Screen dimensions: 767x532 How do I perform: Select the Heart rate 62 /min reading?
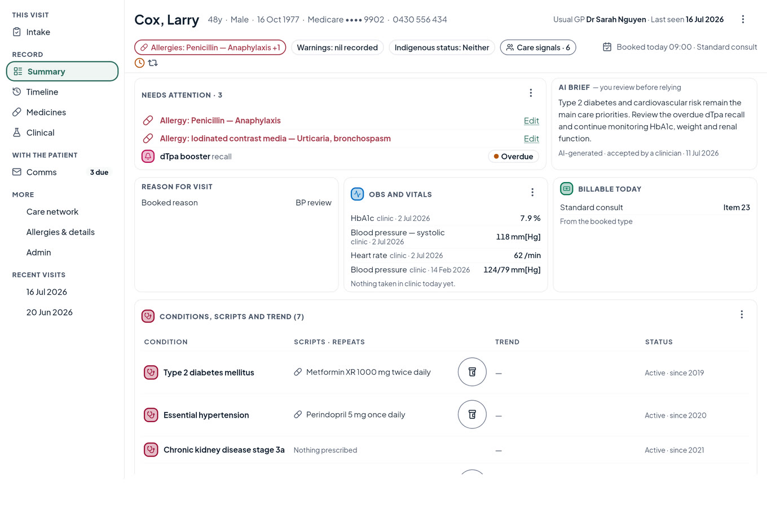pyautogui.click(x=446, y=255)
